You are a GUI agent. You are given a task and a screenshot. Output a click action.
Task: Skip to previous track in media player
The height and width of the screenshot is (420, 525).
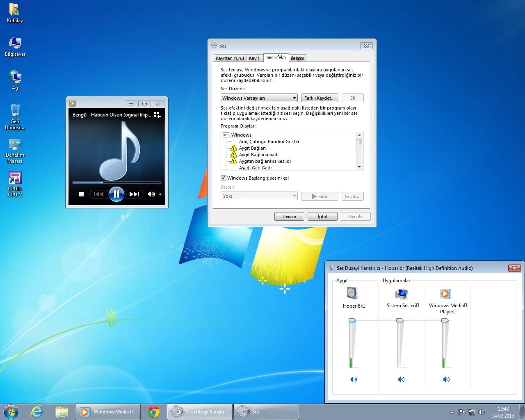98,194
